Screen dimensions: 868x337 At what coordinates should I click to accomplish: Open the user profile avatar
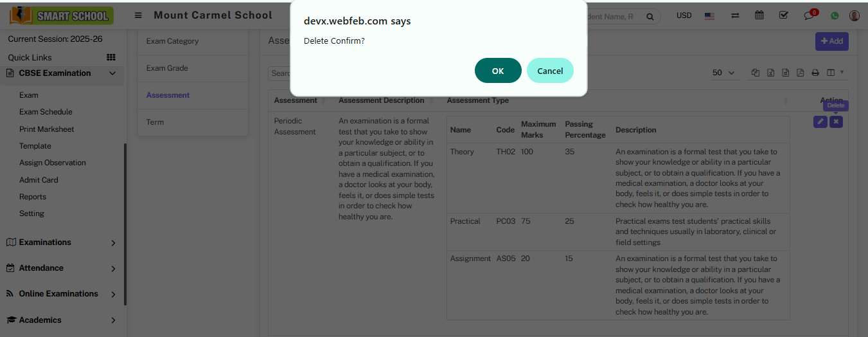pos(854,16)
